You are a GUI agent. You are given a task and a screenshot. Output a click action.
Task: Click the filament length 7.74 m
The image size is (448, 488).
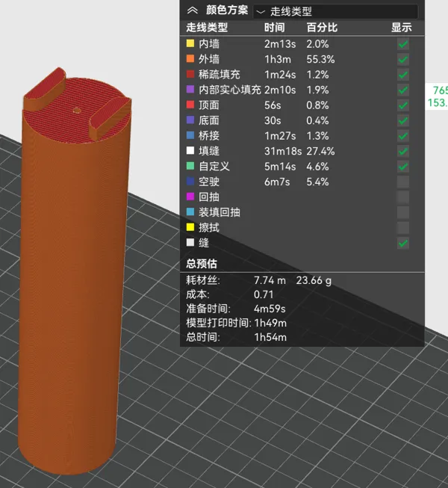[270, 280]
